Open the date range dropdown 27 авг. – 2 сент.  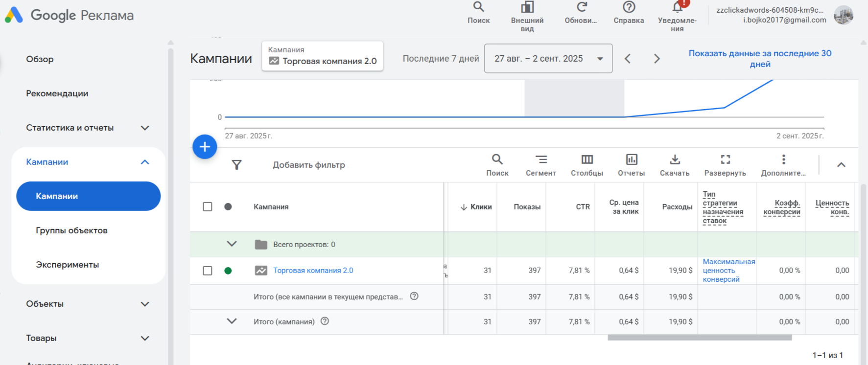pyautogui.click(x=548, y=59)
